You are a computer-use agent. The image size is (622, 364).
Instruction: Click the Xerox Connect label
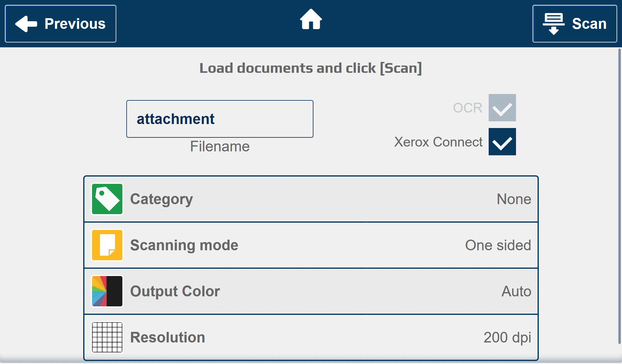click(438, 142)
